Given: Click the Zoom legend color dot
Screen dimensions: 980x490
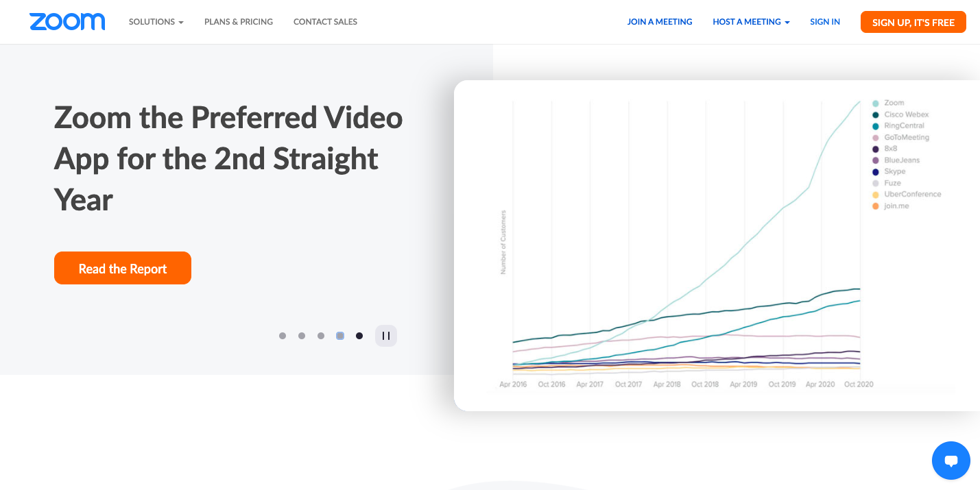Looking at the screenshot, I should [x=876, y=103].
